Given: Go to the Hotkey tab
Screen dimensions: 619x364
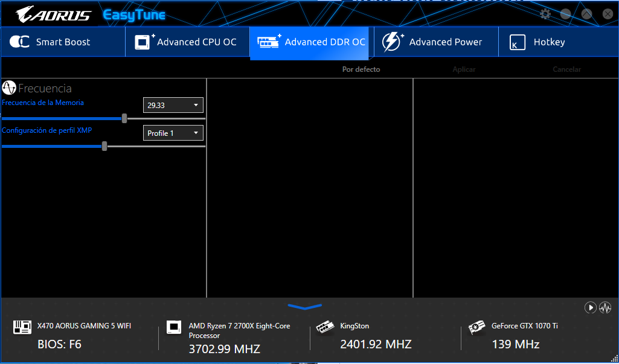Looking at the screenshot, I should pos(559,42).
